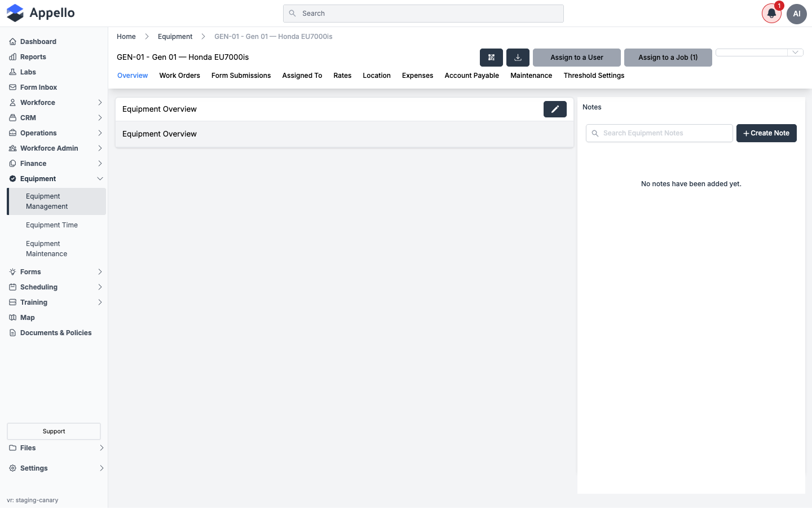The height and width of the screenshot is (518, 812).
Task: Click the QR code icon button
Action: click(491, 58)
